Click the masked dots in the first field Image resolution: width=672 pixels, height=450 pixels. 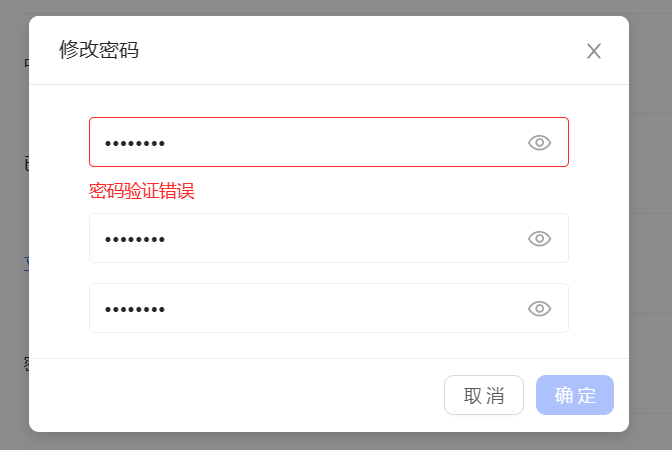coord(135,143)
